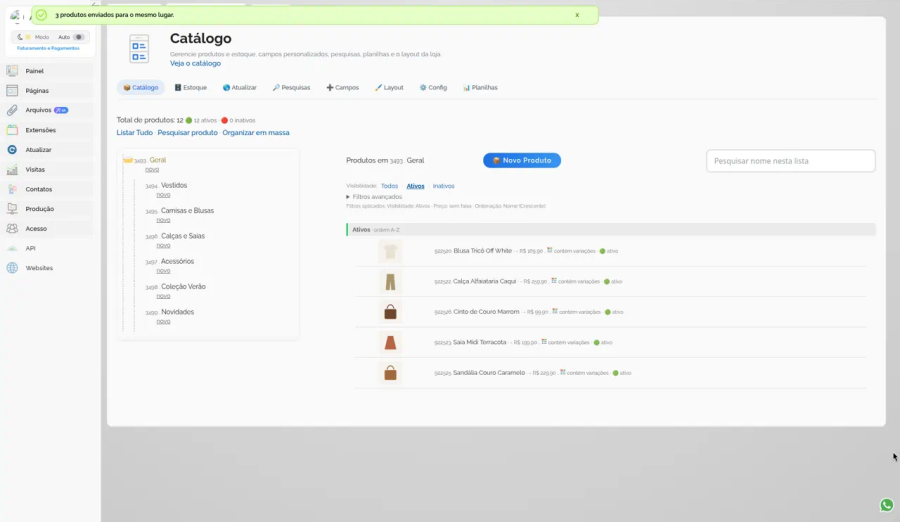
Task: Click the Acesso users icon
Action: tap(12, 229)
